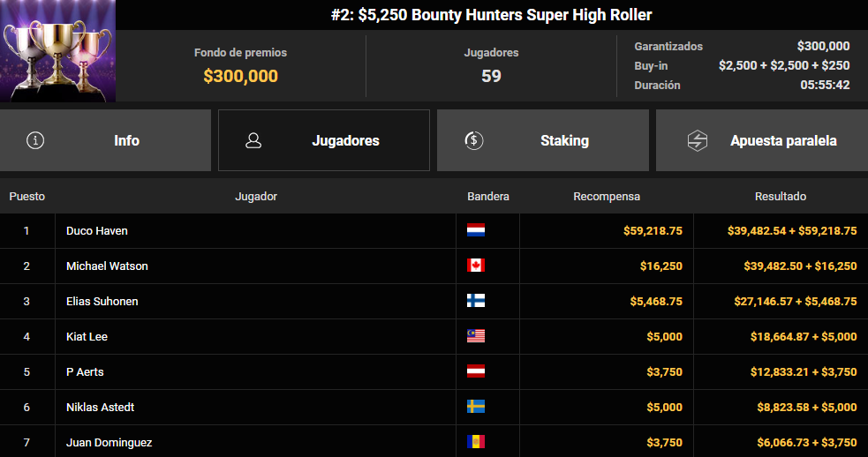Viewport: 868px width, 457px height.
Task: Click player name Juan Dominguez
Action: coord(109,443)
